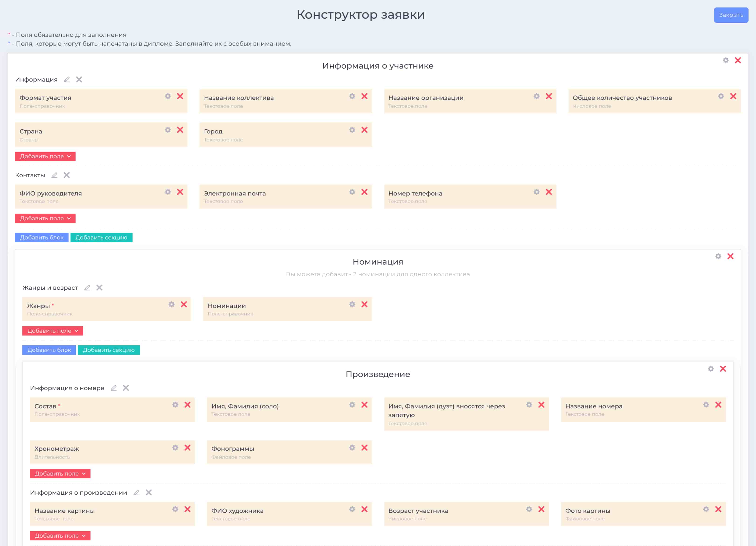Open Добавить поле dropdown under Контакты
The height and width of the screenshot is (546, 756).
tap(45, 218)
